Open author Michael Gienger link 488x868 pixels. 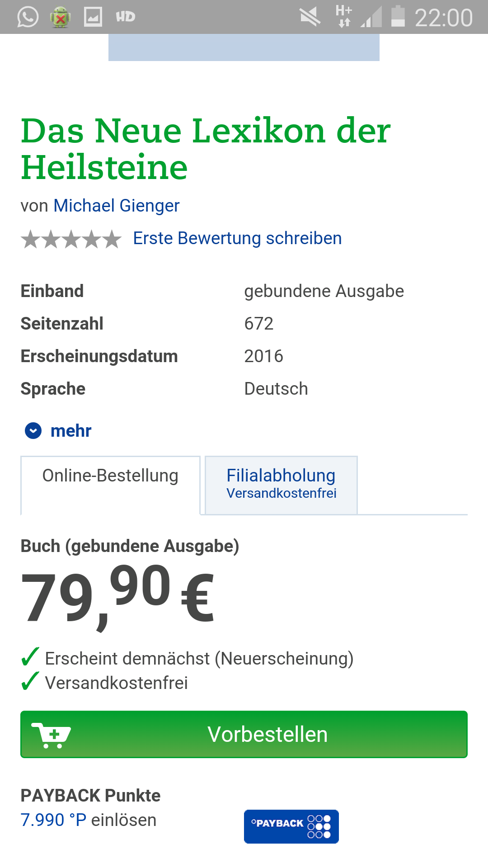coord(117,206)
